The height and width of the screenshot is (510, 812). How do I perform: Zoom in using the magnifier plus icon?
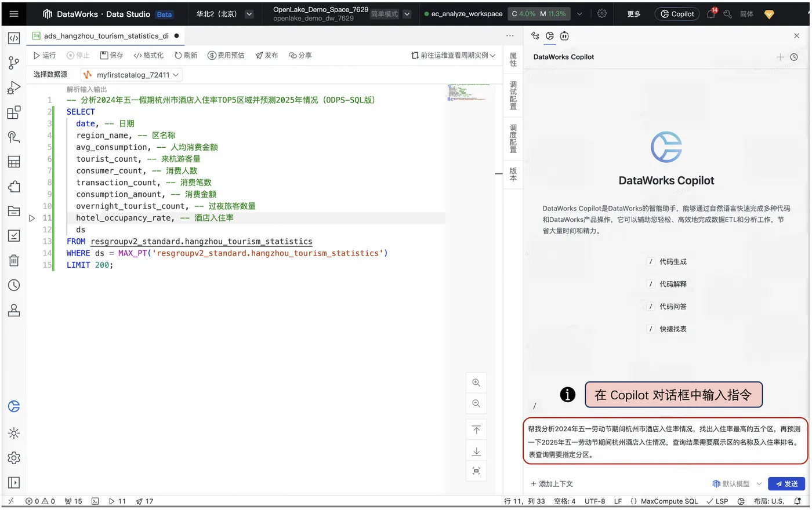coord(476,382)
